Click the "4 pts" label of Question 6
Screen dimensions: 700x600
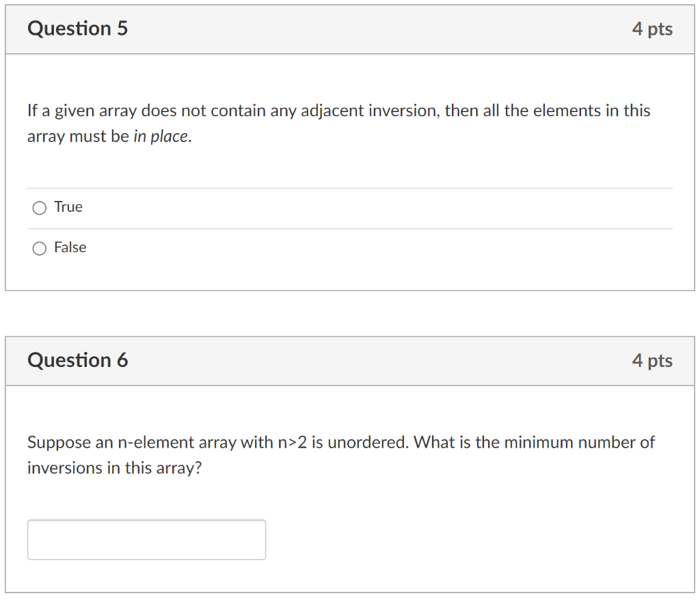point(652,361)
